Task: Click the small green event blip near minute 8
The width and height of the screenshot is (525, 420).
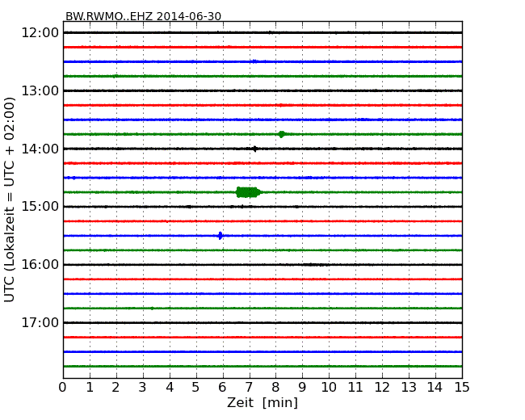Action: 282,134
